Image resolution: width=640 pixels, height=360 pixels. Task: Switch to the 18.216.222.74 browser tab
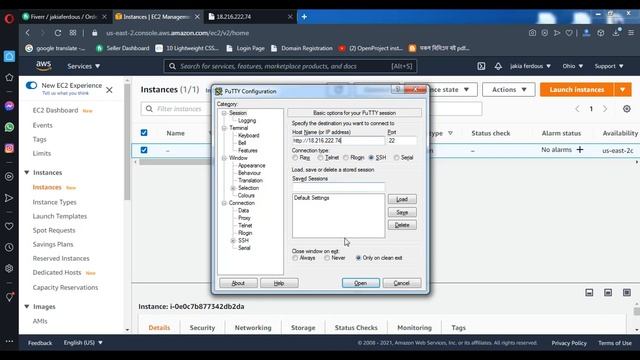click(x=250, y=17)
